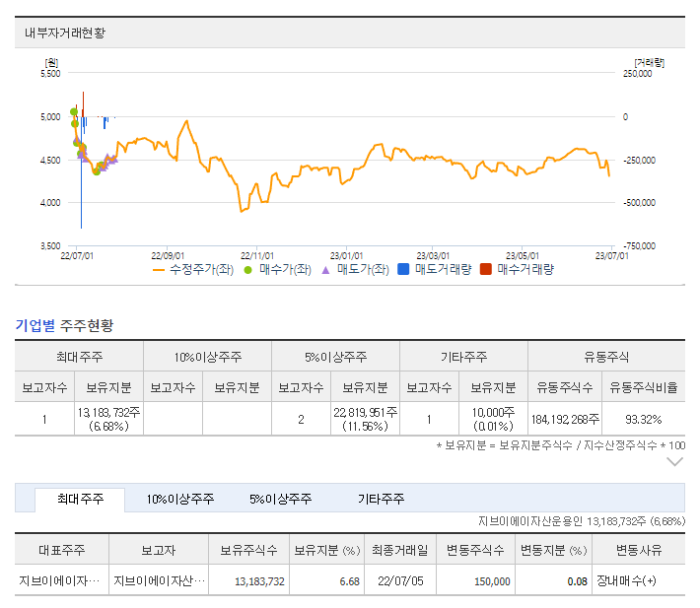Screen dimensions: 700x608
Task: Open the 10%이상주주 tab
Action: pyautogui.click(x=180, y=499)
